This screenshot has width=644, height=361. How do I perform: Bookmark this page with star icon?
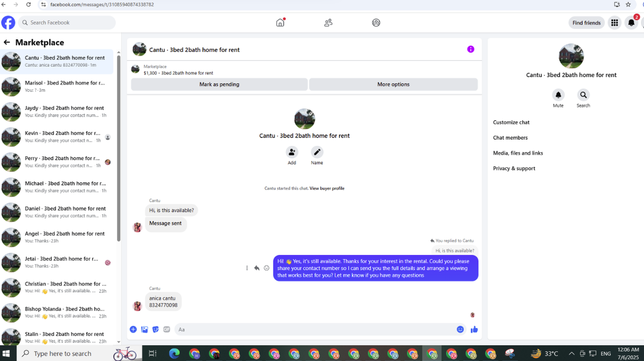pos(628,4)
